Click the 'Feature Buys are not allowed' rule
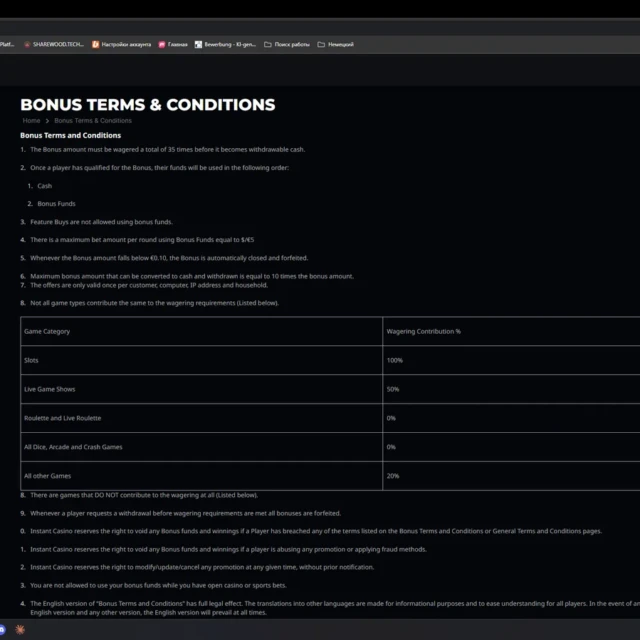This screenshot has height=640, width=640. pyautogui.click(x=101, y=222)
